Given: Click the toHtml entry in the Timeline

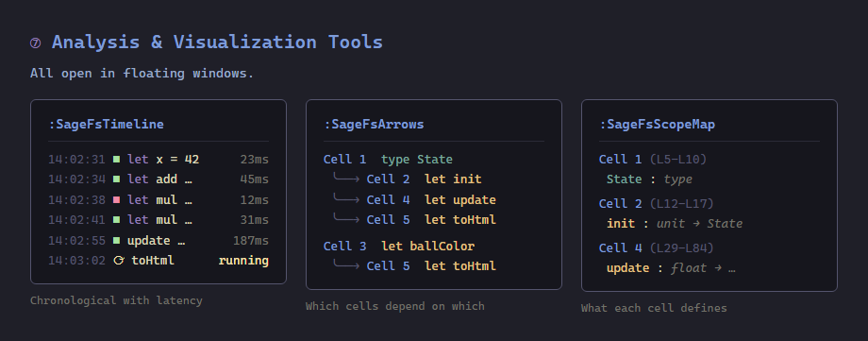Looking at the screenshot, I should point(153,261).
